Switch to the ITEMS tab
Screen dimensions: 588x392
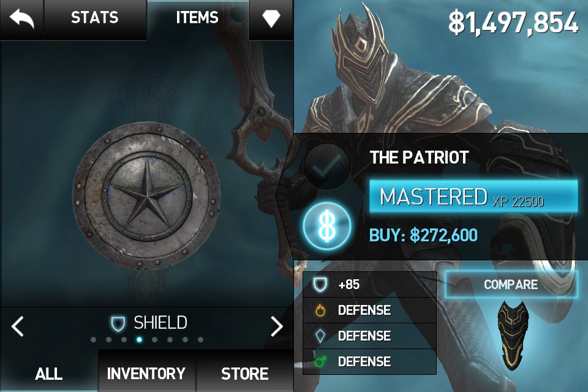[197, 19]
